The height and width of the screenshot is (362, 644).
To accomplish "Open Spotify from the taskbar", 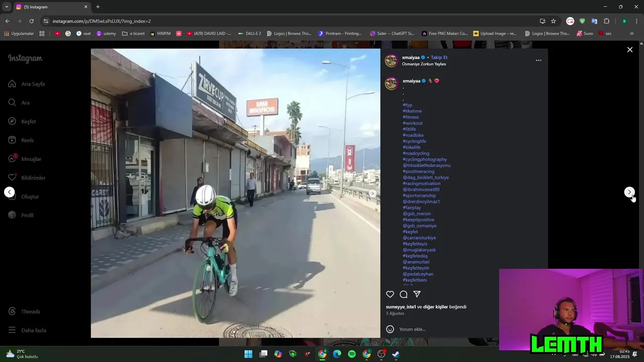I will pos(352,354).
